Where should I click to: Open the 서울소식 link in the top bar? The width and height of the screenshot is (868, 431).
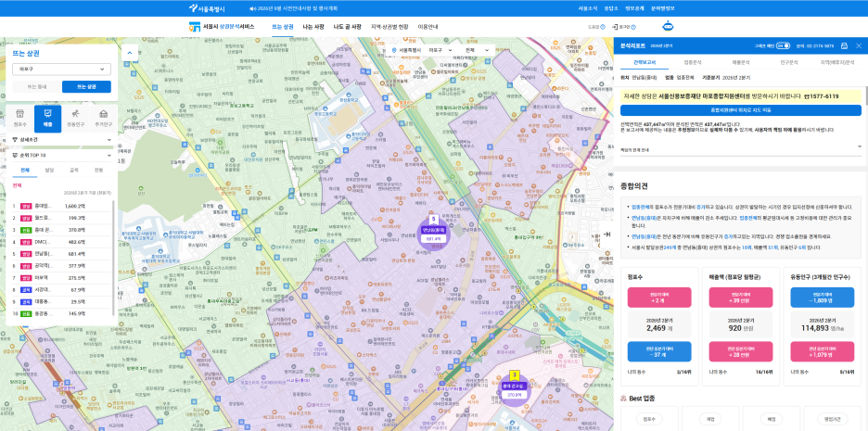click(588, 8)
